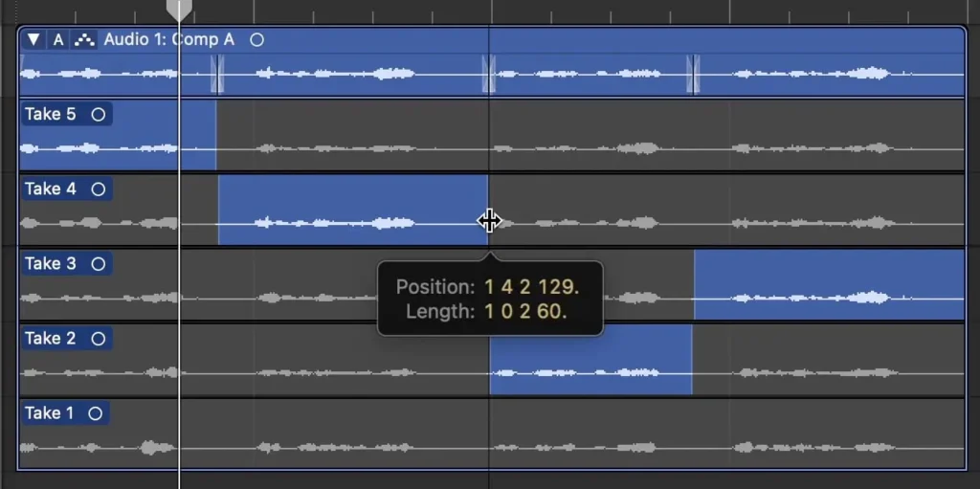The height and width of the screenshot is (489, 980).
Task: Select the Take 5 label
Action: 50,114
